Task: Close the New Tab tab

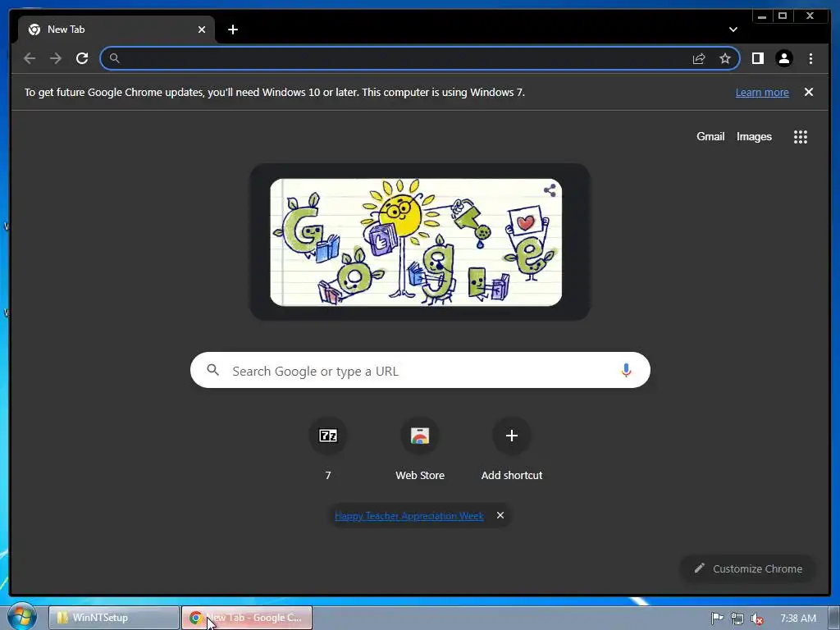Action: (x=202, y=30)
